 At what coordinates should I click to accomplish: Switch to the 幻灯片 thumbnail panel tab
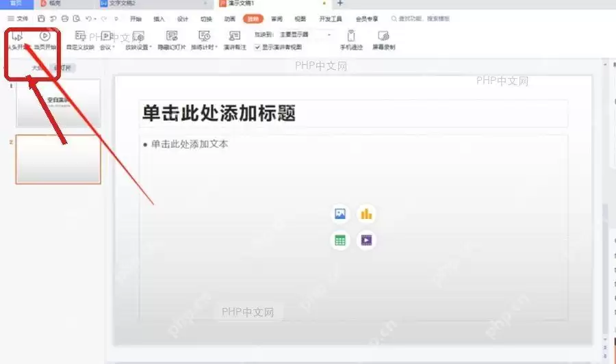tap(63, 68)
